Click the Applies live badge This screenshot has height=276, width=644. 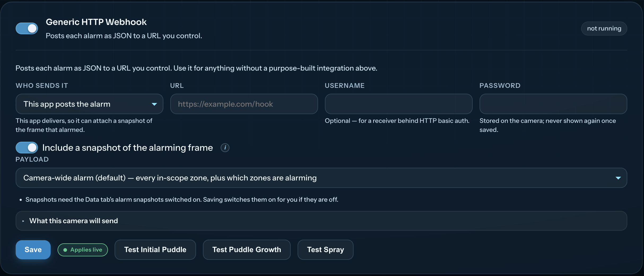pyautogui.click(x=83, y=250)
